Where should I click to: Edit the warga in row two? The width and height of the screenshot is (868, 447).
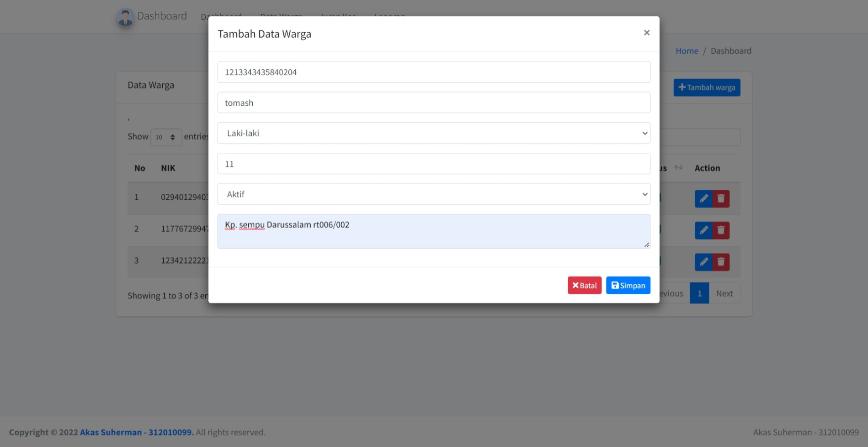(703, 230)
